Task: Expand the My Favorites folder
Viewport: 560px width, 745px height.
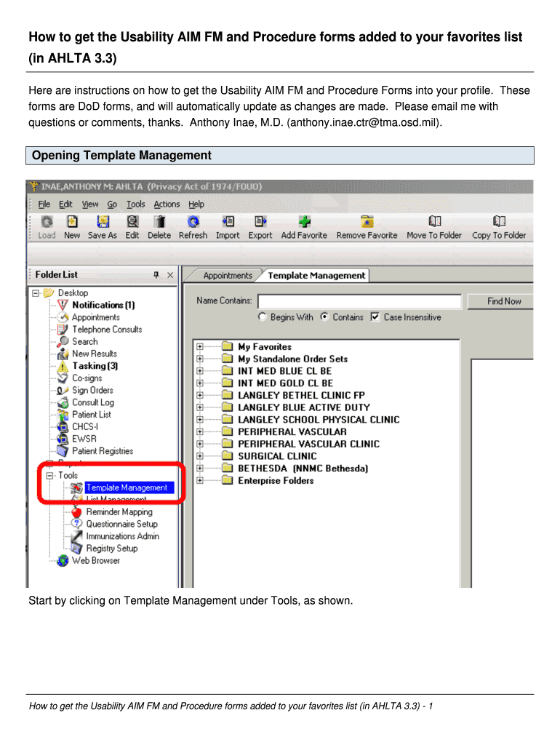Action: (x=200, y=347)
